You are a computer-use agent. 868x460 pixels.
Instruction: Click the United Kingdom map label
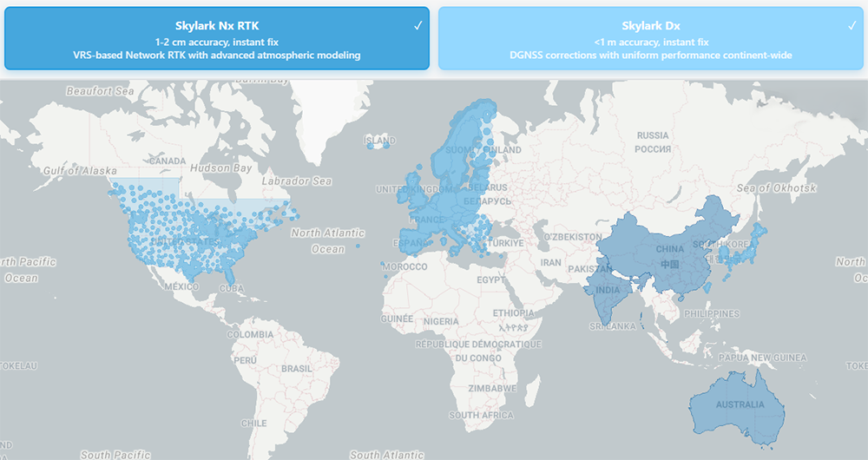tap(415, 189)
